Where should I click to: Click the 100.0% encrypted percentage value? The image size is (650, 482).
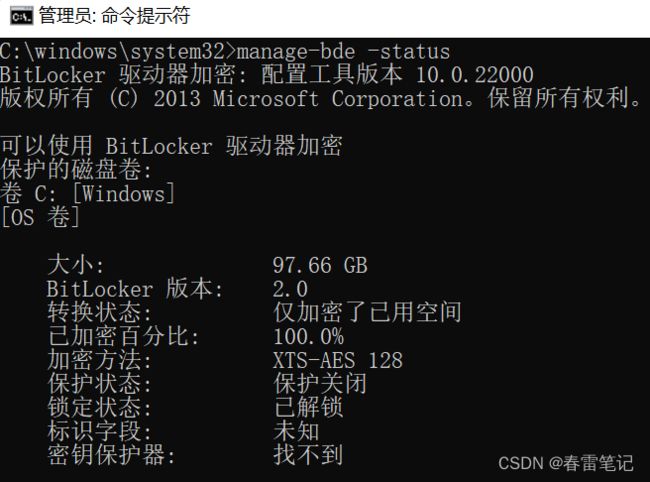click(308, 337)
